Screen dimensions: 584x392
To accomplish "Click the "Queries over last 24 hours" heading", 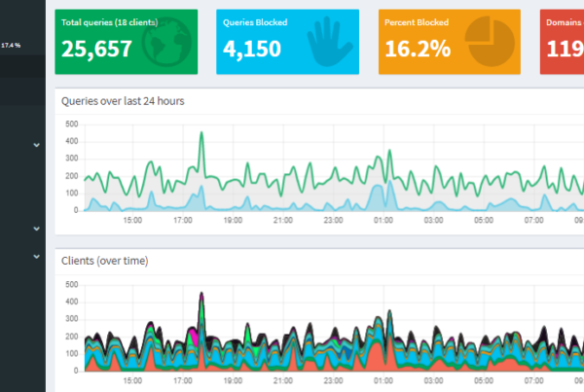I will pos(123,101).
